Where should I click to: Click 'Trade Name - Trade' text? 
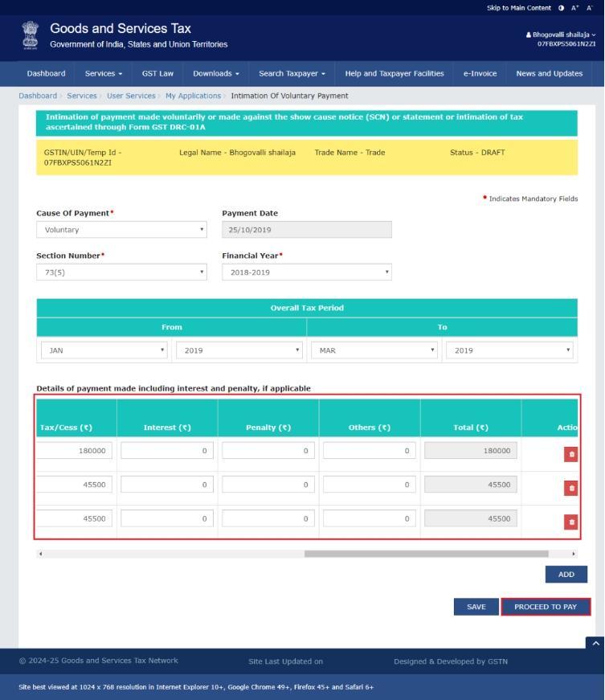(350, 152)
